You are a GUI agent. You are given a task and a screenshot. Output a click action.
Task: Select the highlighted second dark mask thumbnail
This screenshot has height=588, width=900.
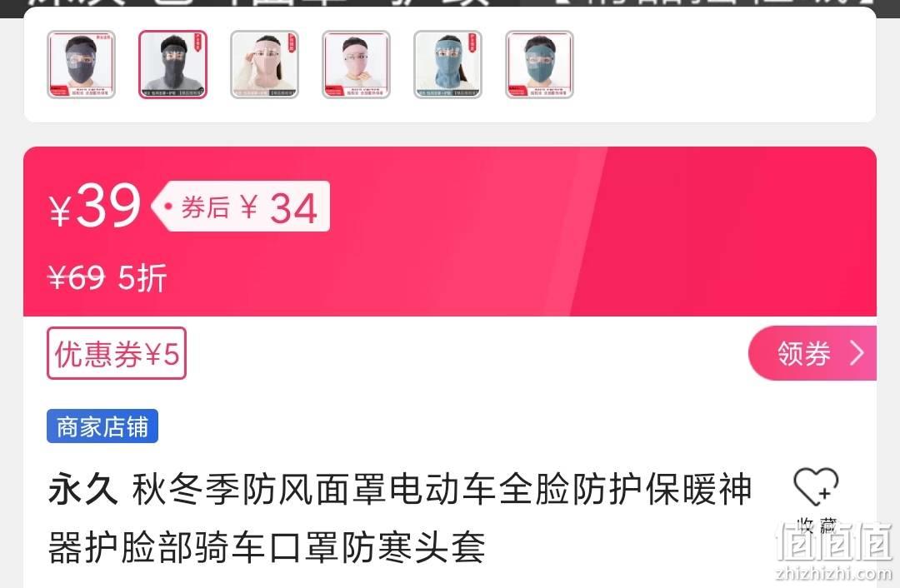tap(172, 65)
